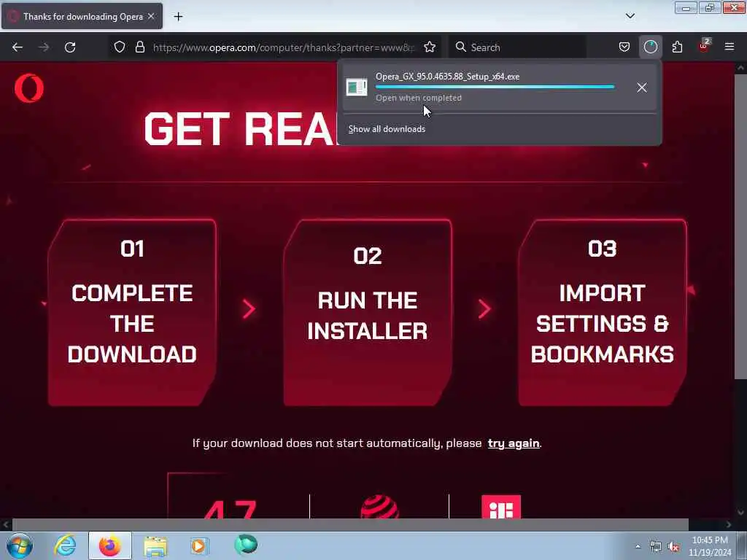Open the Firefox hamburger application menu
The image size is (747, 560).
729,47
